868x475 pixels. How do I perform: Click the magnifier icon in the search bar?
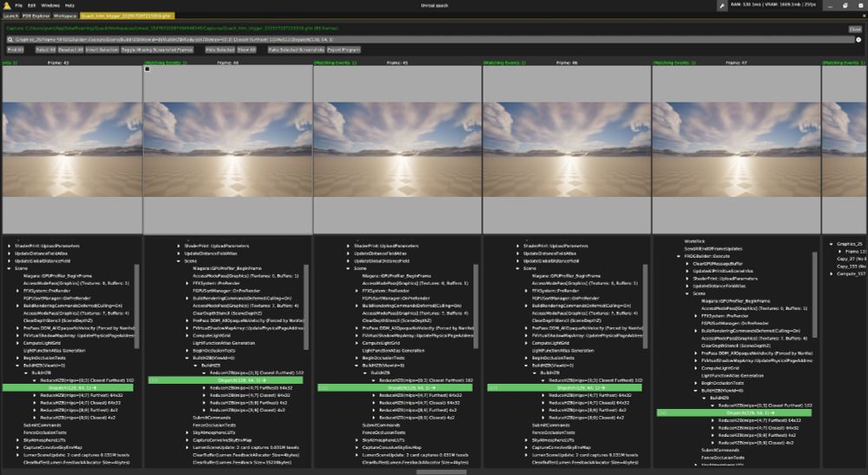tap(10, 40)
